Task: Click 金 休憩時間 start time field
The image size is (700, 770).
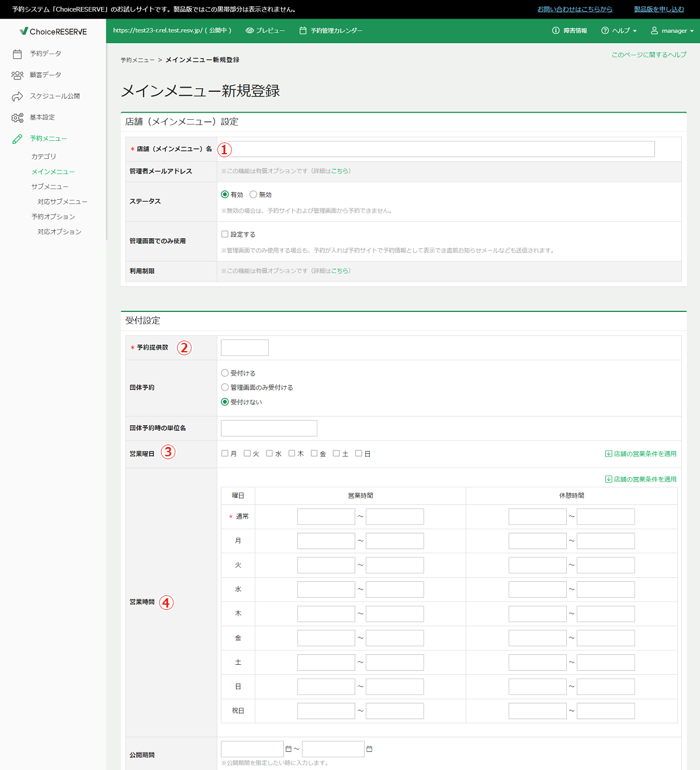Action: tap(538, 638)
